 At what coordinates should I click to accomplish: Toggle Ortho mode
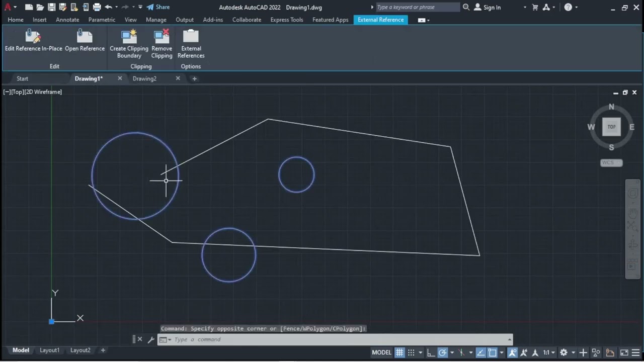pos(431,352)
